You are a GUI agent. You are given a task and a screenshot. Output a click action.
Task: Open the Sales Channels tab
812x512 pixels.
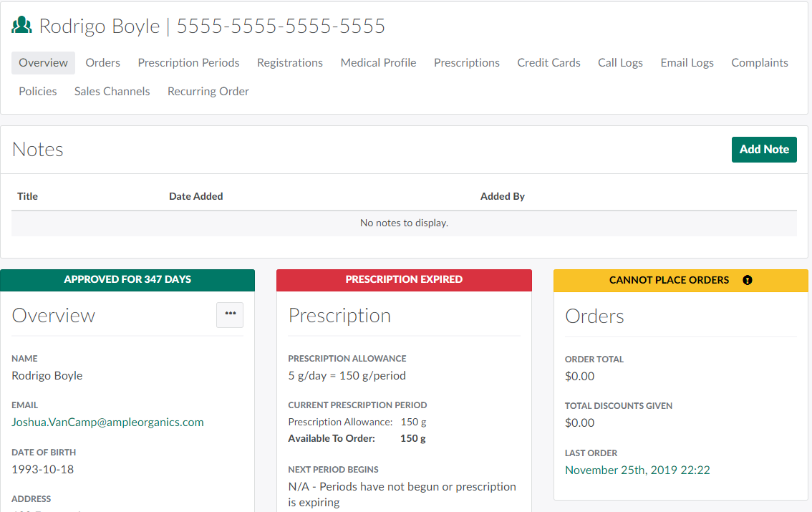pos(112,92)
